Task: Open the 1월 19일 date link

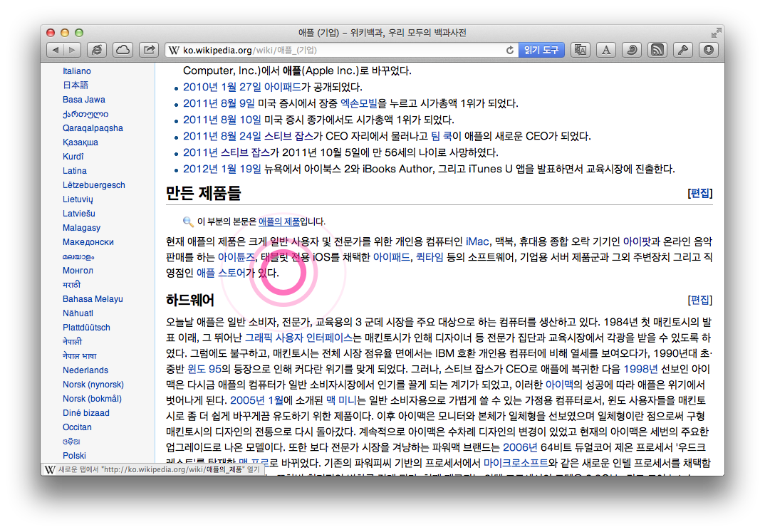Action: (x=241, y=169)
